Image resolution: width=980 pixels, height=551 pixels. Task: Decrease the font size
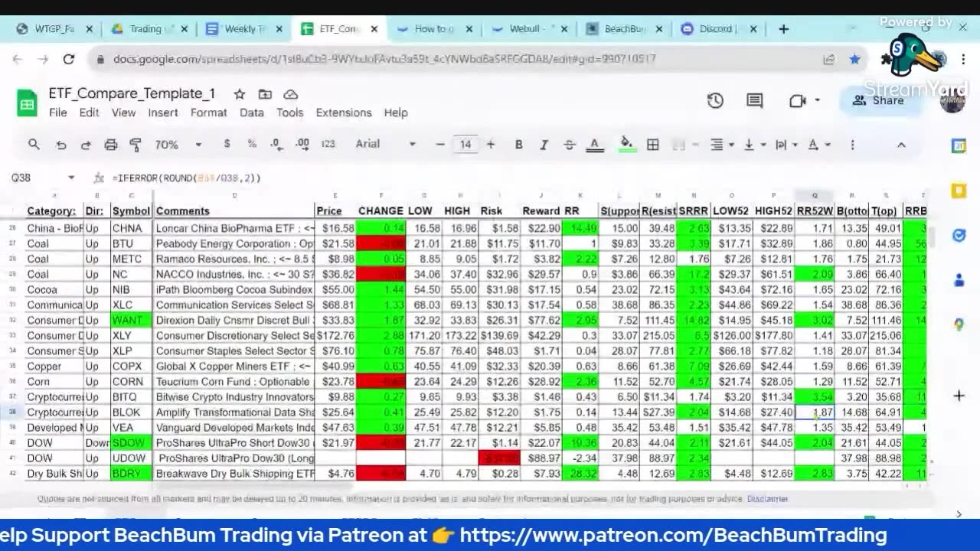(x=440, y=144)
